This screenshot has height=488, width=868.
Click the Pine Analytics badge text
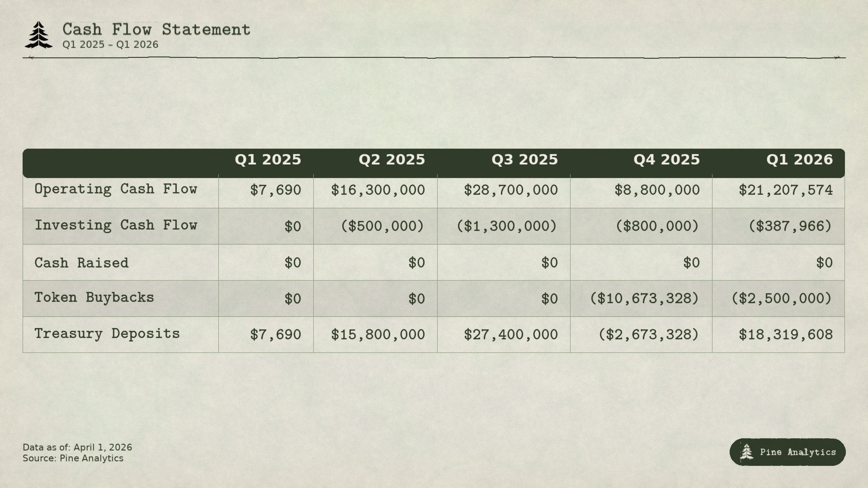coord(798,452)
